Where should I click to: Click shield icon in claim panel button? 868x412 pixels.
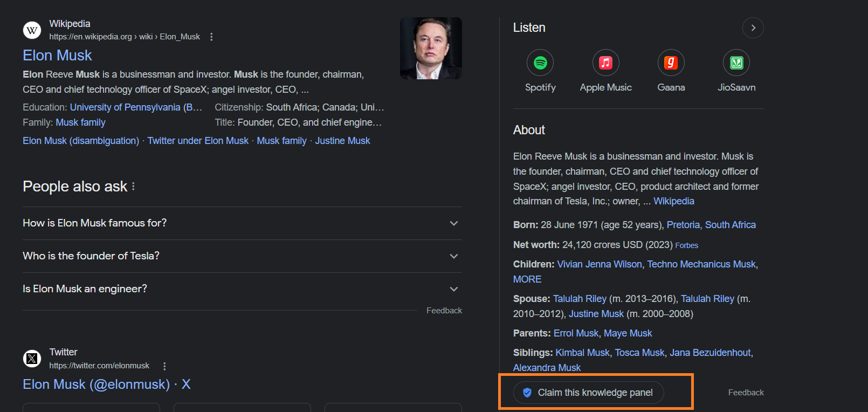coord(527,393)
